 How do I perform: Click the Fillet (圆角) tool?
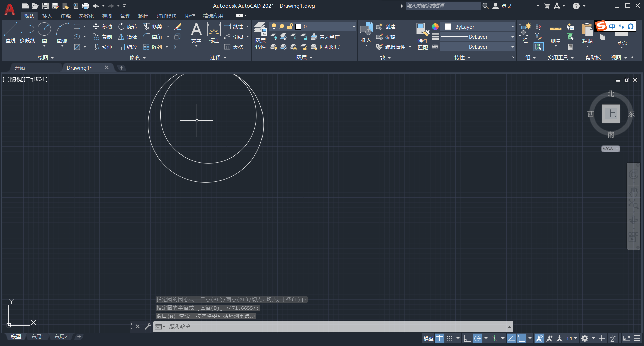pos(153,37)
